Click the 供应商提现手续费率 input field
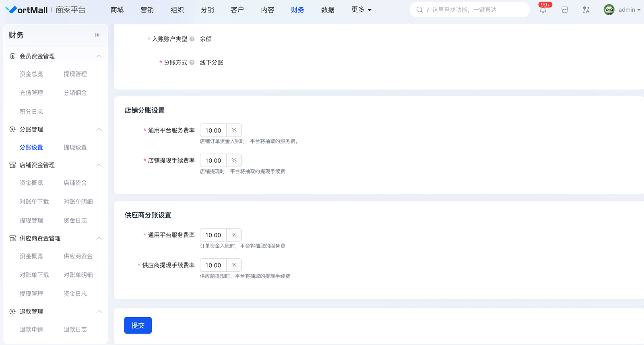 point(213,265)
